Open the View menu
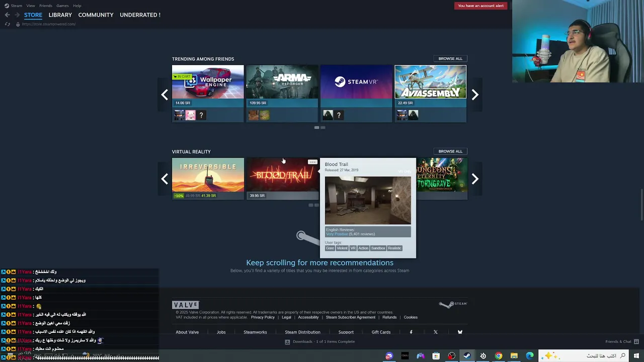The width and height of the screenshot is (644, 362). 31,6
